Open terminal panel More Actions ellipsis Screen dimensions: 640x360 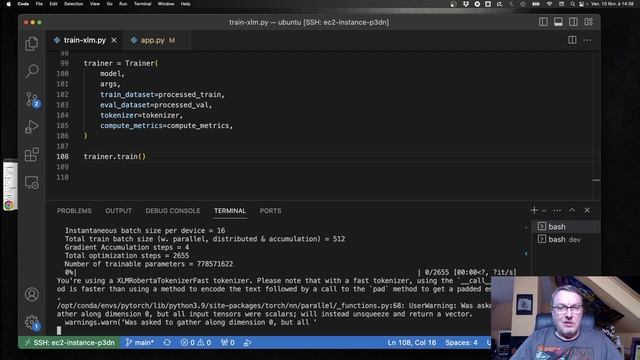[557, 211]
